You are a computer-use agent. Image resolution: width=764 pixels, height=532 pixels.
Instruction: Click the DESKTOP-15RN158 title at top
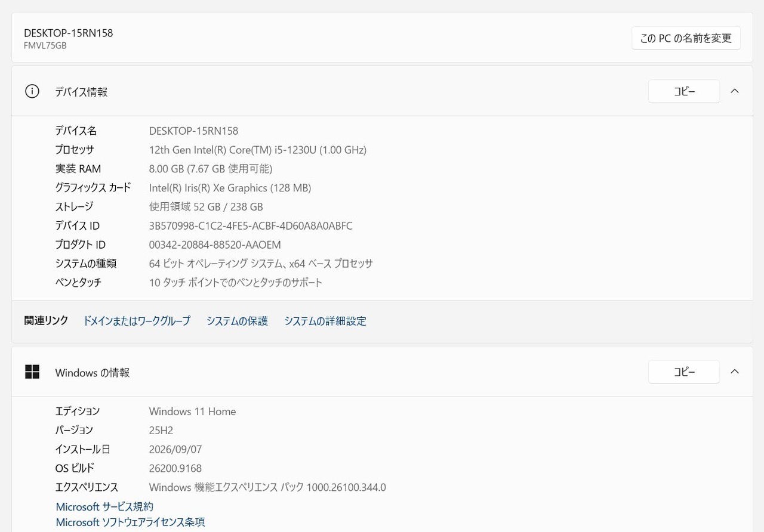[x=68, y=33]
